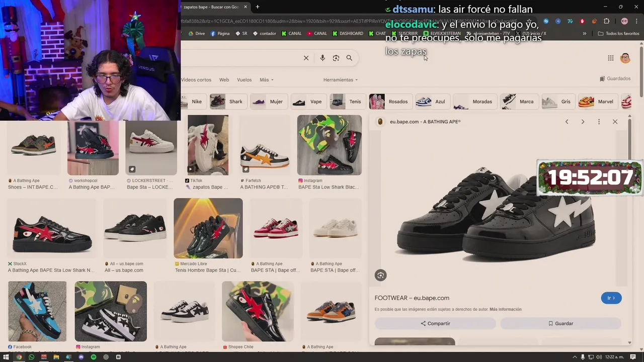Filter images by the Gris chip
644x362 pixels.
[558, 102]
